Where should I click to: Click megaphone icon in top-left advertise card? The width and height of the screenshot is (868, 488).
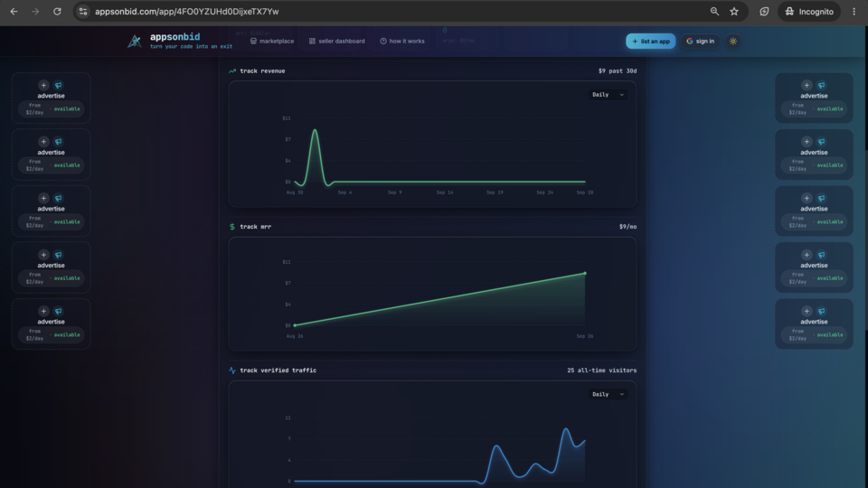[x=58, y=85]
